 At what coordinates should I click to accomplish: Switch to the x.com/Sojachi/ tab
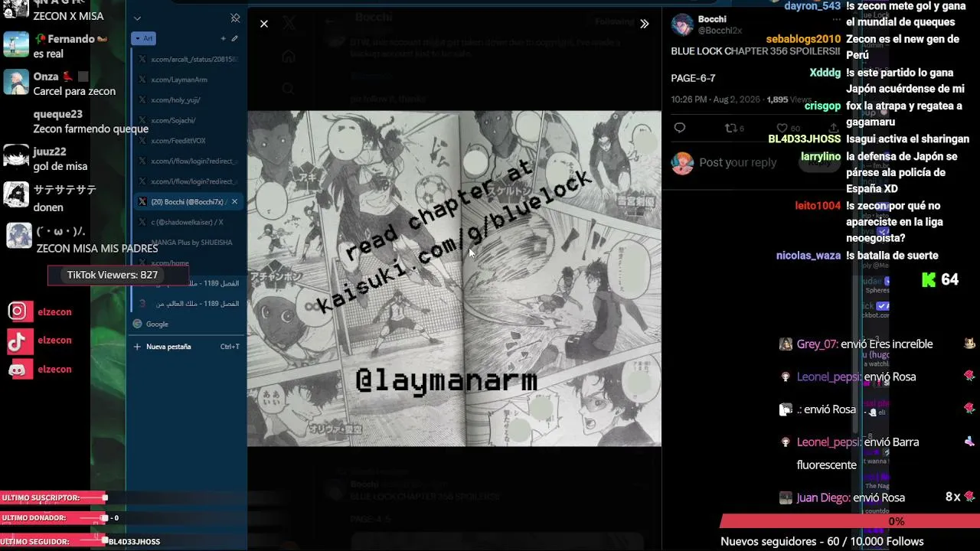[188, 120]
